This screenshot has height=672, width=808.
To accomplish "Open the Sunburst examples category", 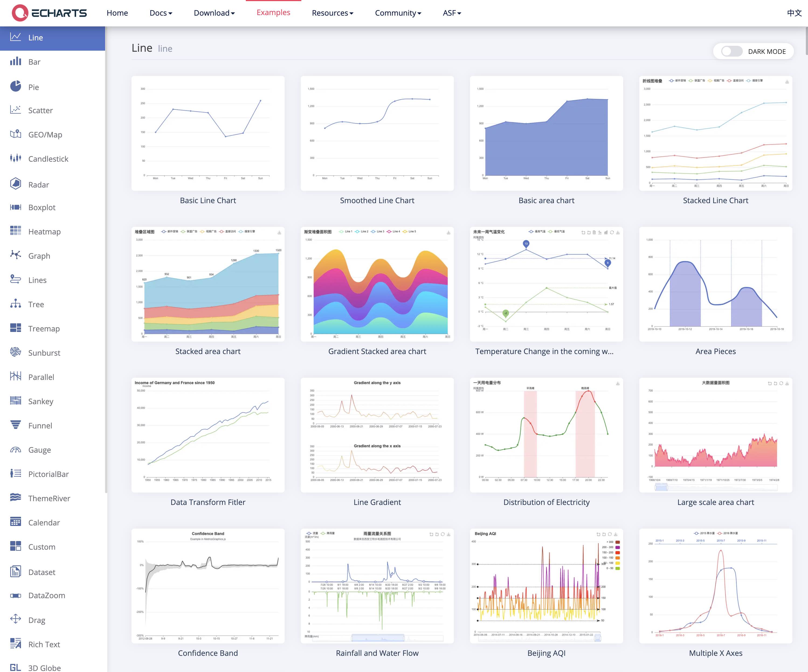I will pyautogui.click(x=44, y=353).
